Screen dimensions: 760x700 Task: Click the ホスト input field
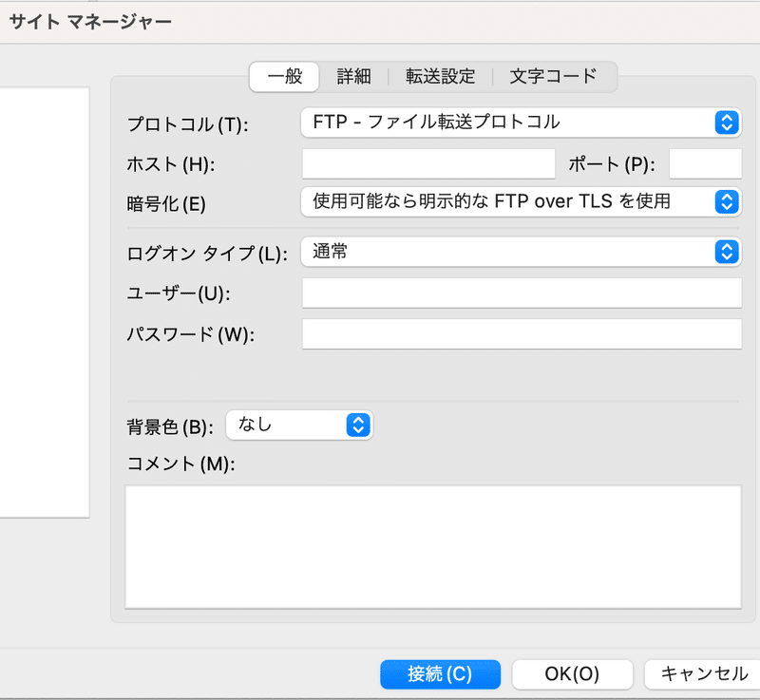coord(427,163)
